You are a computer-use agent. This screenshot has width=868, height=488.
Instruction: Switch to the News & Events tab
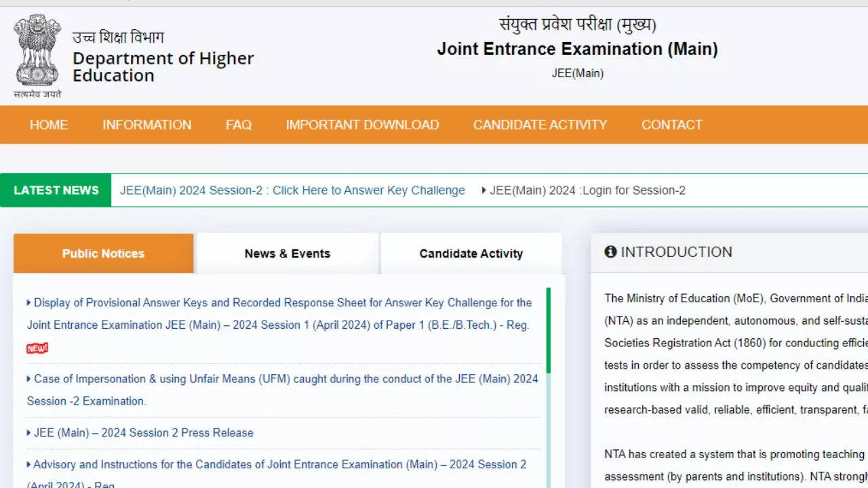(x=288, y=253)
